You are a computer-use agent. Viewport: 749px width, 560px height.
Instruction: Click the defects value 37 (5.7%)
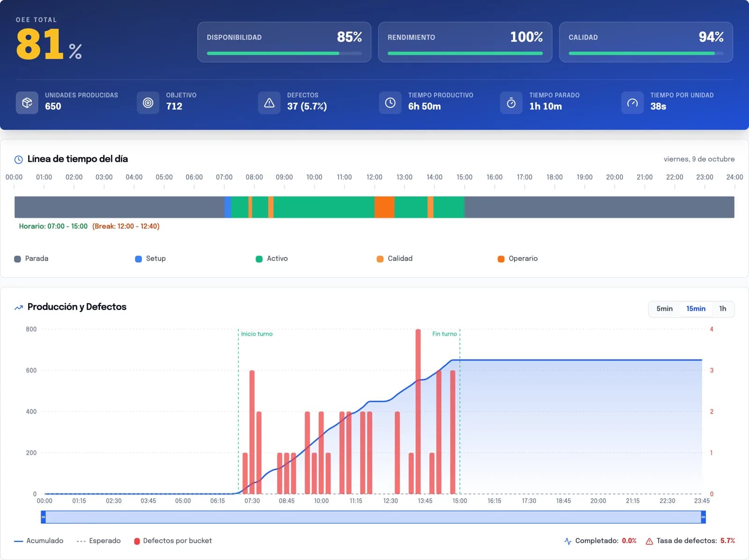(307, 106)
